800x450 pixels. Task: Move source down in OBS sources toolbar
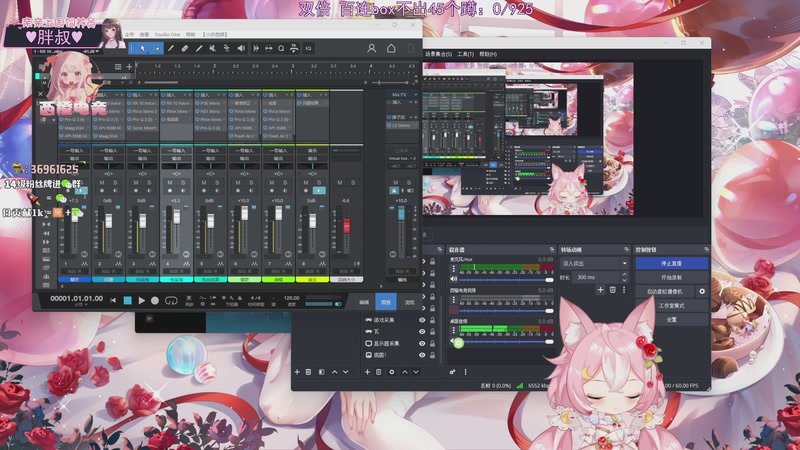416,372
